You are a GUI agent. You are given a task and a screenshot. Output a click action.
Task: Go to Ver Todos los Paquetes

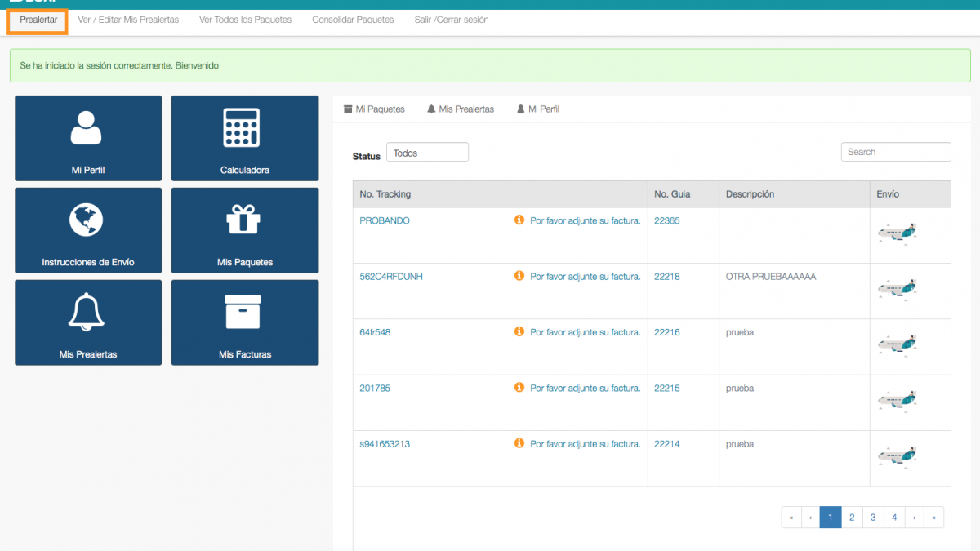pyautogui.click(x=245, y=20)
